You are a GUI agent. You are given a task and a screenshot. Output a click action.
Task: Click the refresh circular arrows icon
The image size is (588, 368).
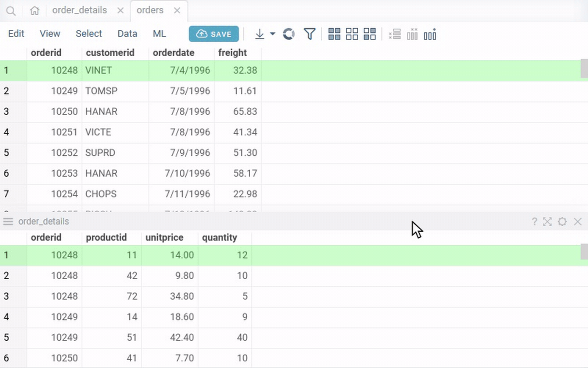coord(289,34)
